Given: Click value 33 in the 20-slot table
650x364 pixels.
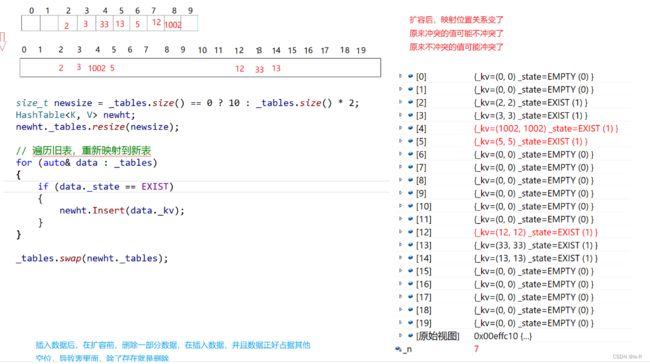Looking at the screenshot, I should tap(260, 69).
